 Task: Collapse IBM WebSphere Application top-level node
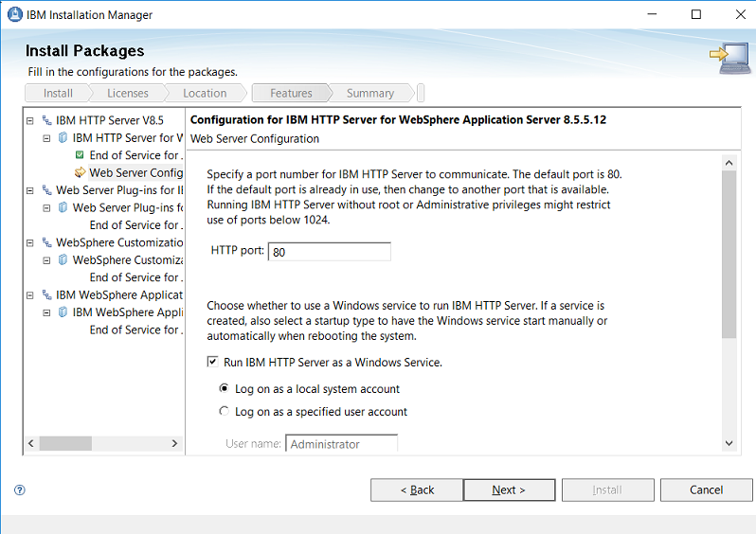point(30,295)
